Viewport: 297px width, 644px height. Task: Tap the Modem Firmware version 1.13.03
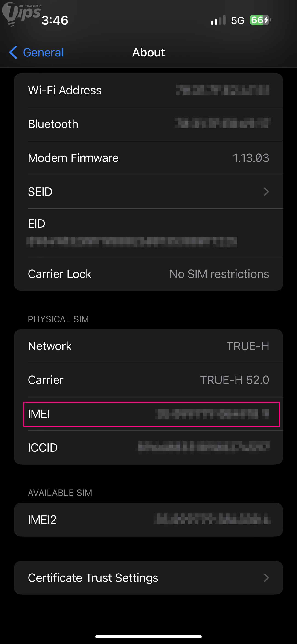click(x=251, y=158)
